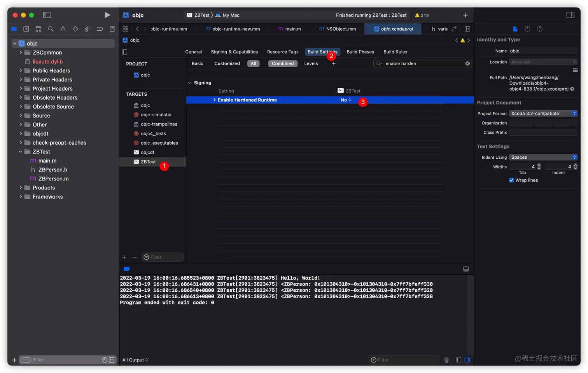Adjust the Indent width stepper
Viewport: 588px width, 373px height.
[575, 166]
